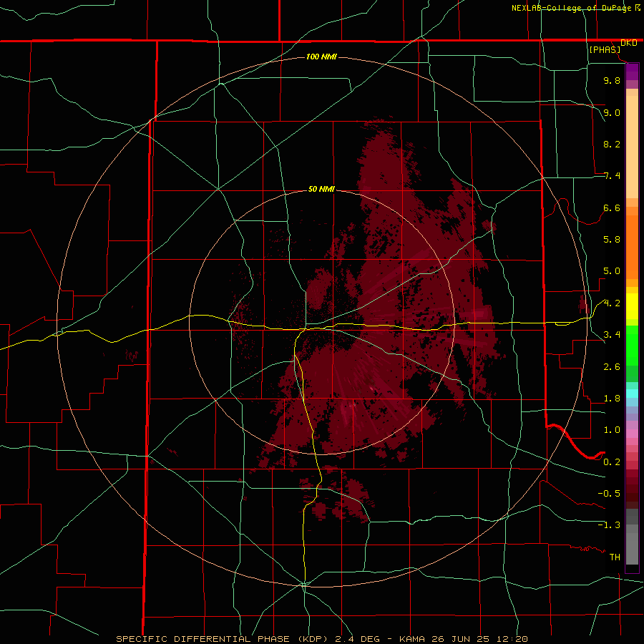Click the 0.2 value on color scale
The image size is (644, 644).
pyautogui.click(x=612, y=462)
